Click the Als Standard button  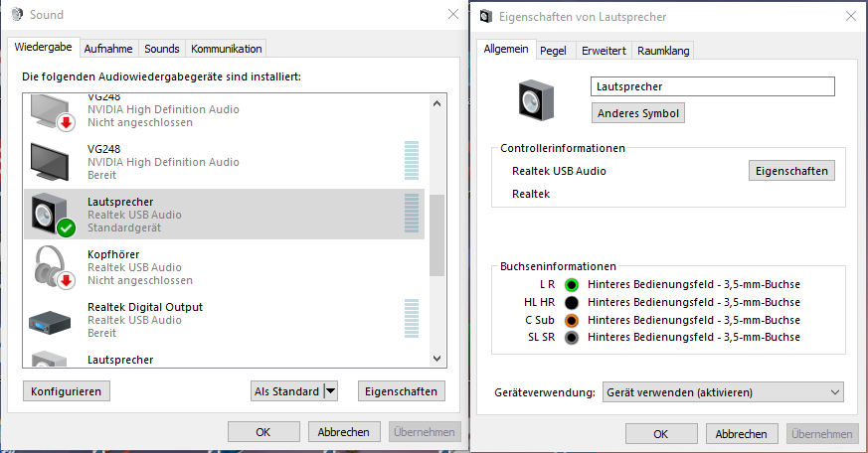click(x=286, y=391)
